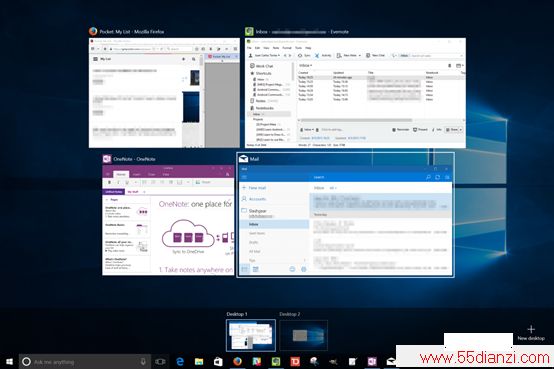Add a New desktop
The width and height of the screenshot is (554, 369).
531,333
